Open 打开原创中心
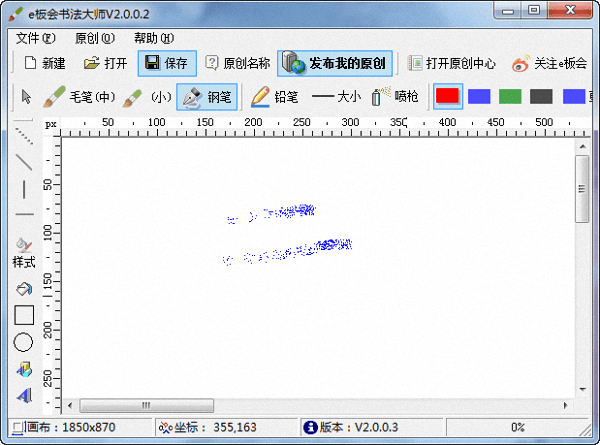This screenshot has height=445, width=600. click(452, 63)
